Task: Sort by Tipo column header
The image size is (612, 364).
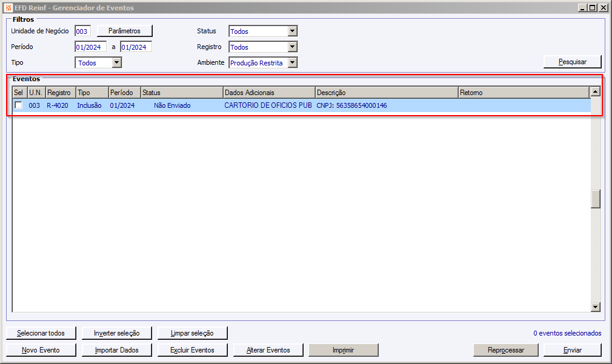Action: point(92,93)
